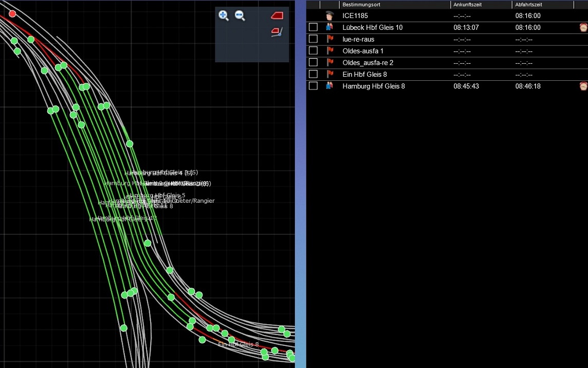Select the ICE1185 train name
This screenshot has height=368, width=588.
(x=355, y=16)
